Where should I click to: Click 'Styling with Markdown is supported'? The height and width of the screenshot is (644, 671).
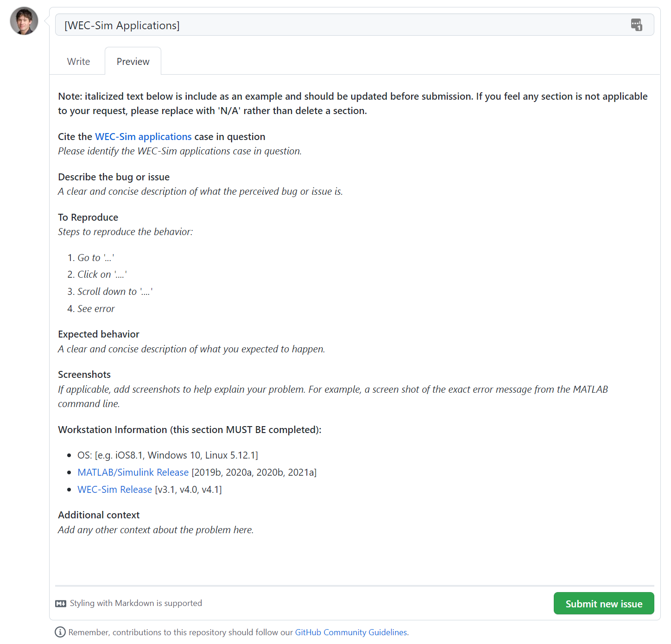(136, 603)
